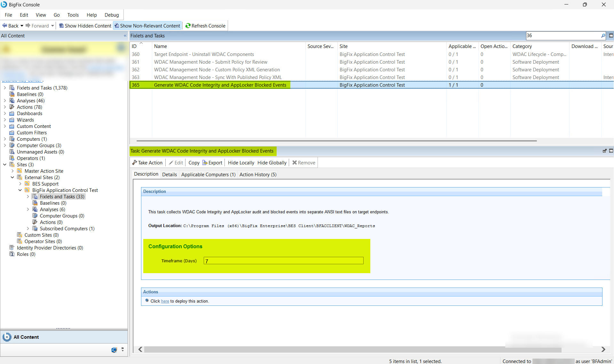Select row 360 Target Endpoint - Uninstall WDAC Components
Image resolution: width=614 pixels, height=364 pixels.
click(372, 54)
